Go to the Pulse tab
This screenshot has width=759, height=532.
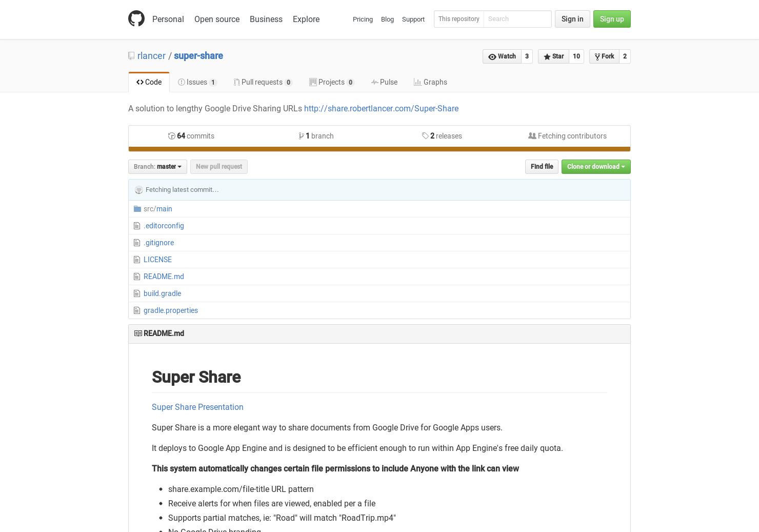385,82
